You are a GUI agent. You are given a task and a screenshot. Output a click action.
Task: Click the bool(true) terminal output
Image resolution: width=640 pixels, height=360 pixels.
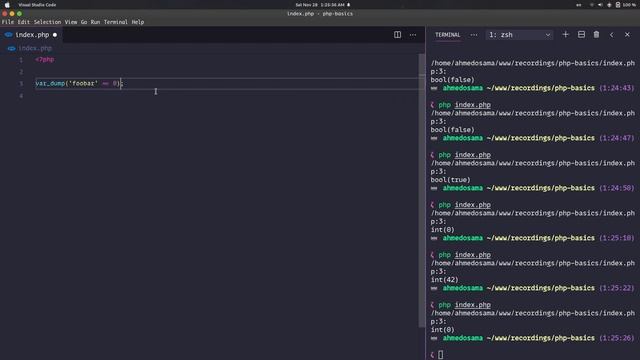(450, 180)
